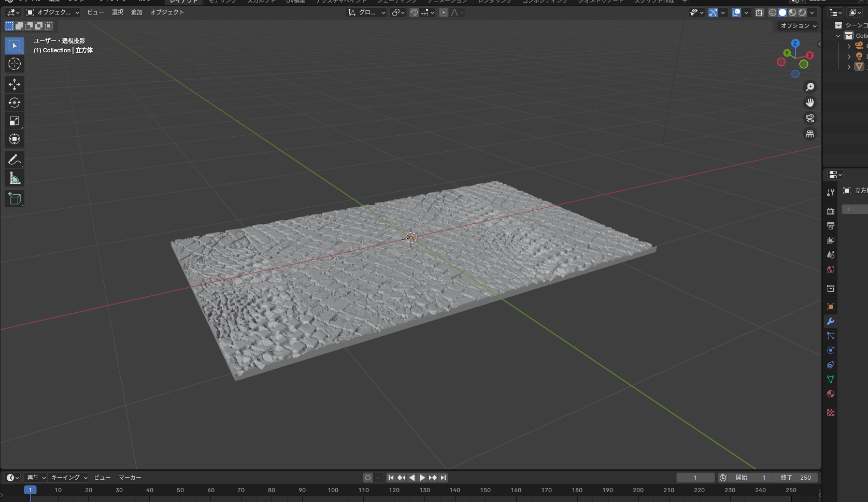This screenshot has height=502, width=868.
Task: Select the Scale tool
Action: pyautogui.click(x=15, y=121)
